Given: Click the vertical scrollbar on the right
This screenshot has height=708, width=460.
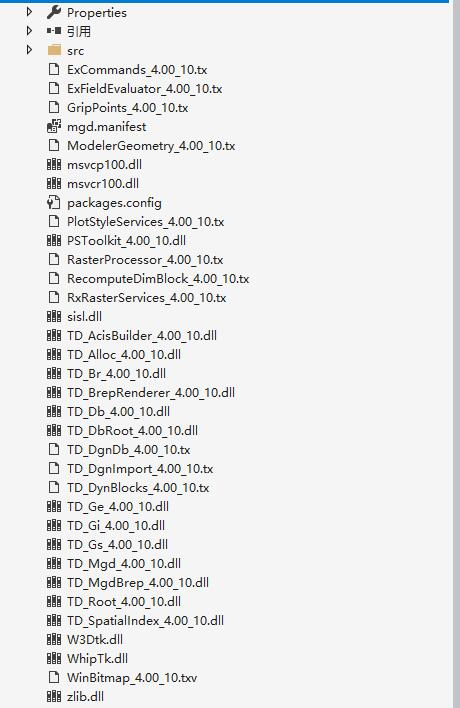Looking at the screenshot, I should 456,354.
